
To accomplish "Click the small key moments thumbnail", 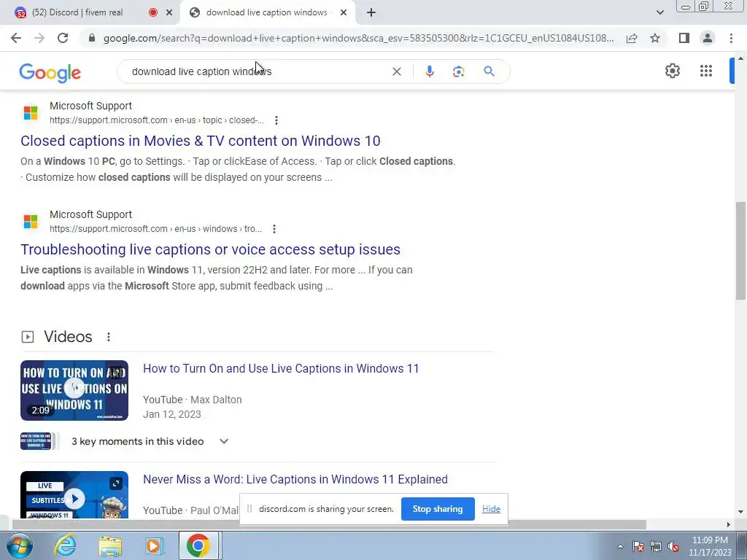I will point(36,441).
